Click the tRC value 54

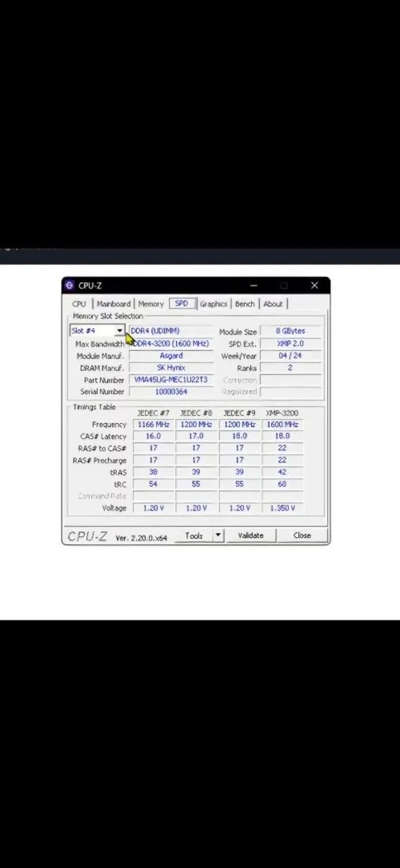153,484
